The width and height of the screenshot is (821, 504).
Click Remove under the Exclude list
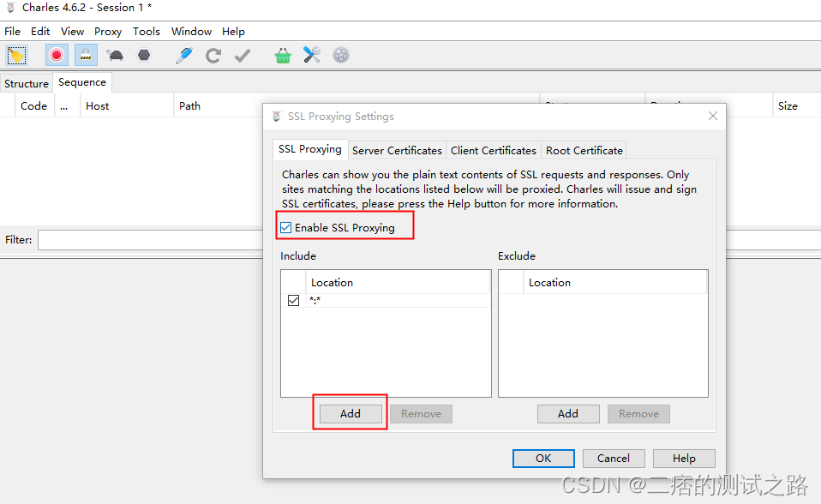tap(638, 413)
